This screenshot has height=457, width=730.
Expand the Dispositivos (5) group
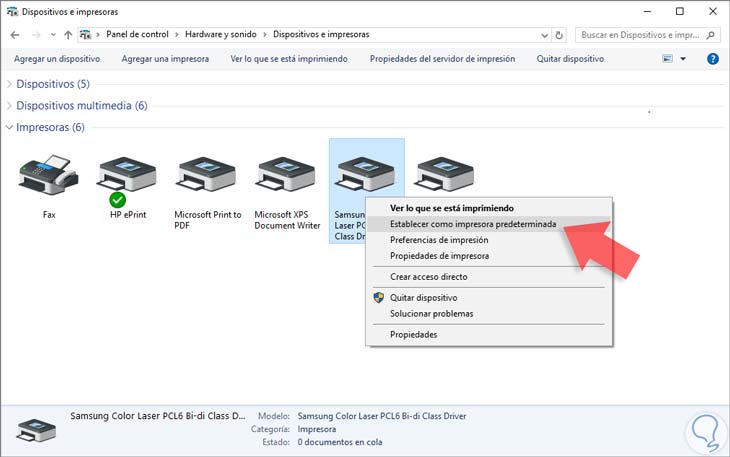click(9, 84)
